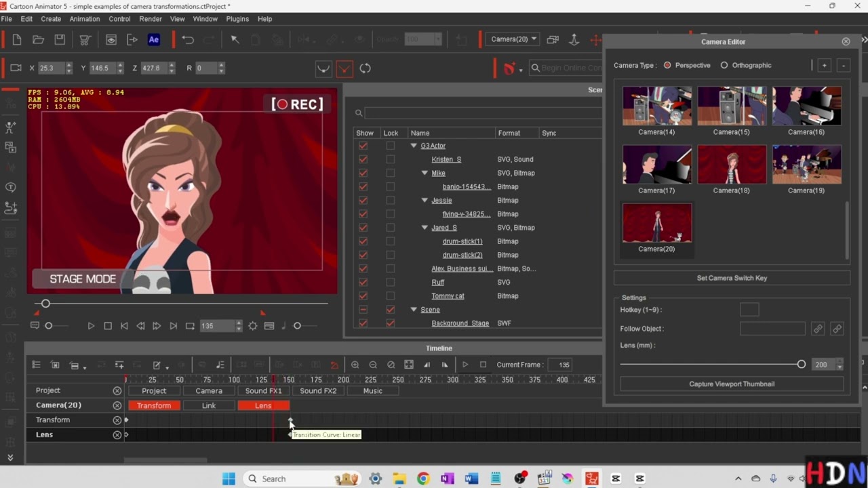Viewport: 868px width, 488px height.
Task: Toggle the Music project track button
Action: click(373, 391)
